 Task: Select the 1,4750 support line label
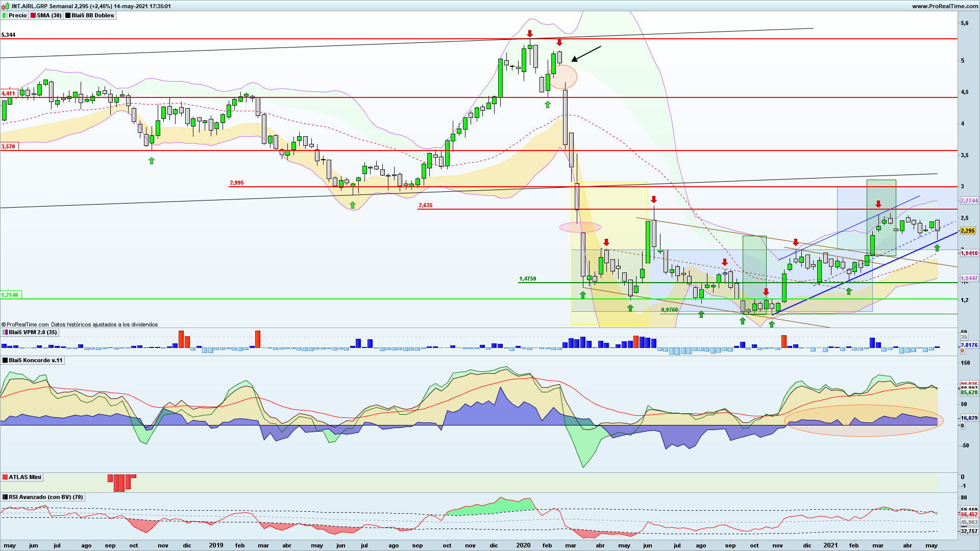coord(528,279)
